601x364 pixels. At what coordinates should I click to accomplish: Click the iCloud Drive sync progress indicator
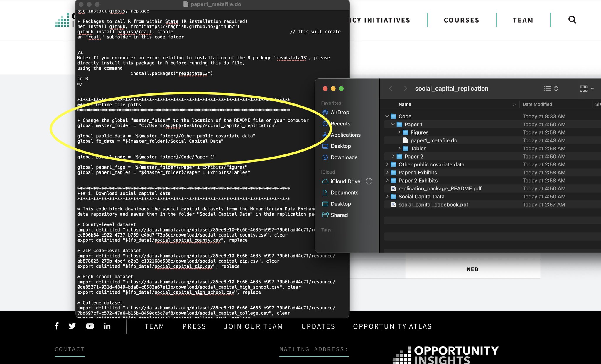369,181
